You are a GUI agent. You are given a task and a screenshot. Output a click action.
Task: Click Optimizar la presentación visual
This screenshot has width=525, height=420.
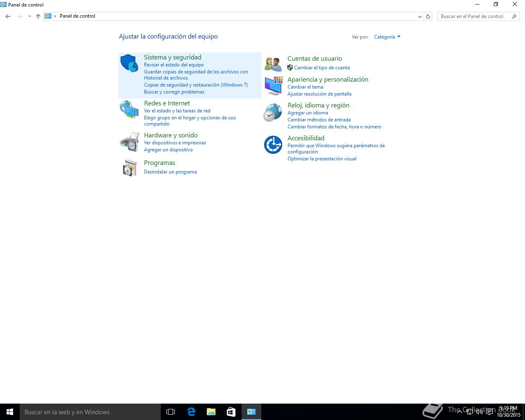click(x=322, y=159)
